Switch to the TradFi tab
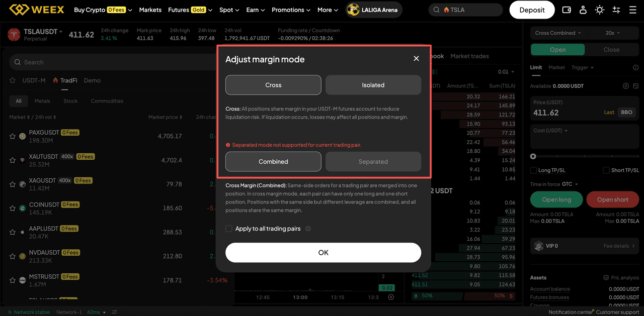Image resolution: width=644 pixels, height=316 pixels. (x=65, y=80)
